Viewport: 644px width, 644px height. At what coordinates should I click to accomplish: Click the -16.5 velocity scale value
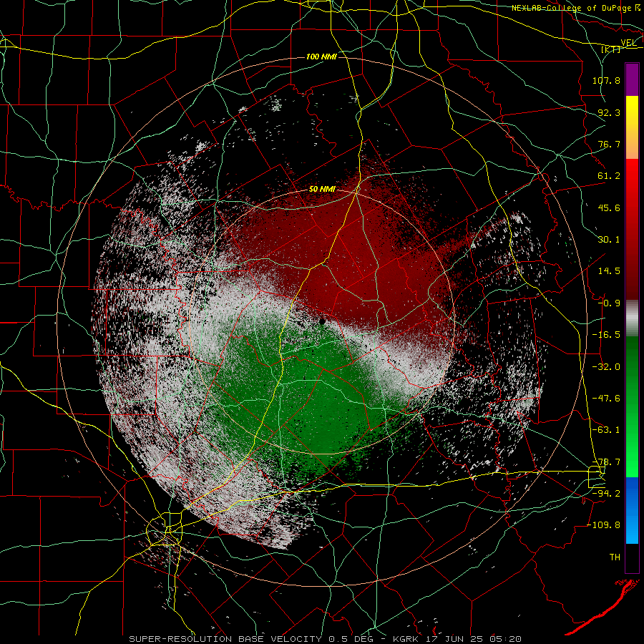(x=606, y=335)
